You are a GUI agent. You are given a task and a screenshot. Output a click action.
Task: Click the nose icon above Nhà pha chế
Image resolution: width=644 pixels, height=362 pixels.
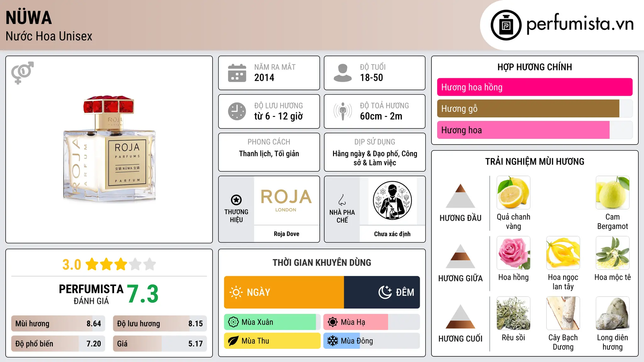coord(342,200)
